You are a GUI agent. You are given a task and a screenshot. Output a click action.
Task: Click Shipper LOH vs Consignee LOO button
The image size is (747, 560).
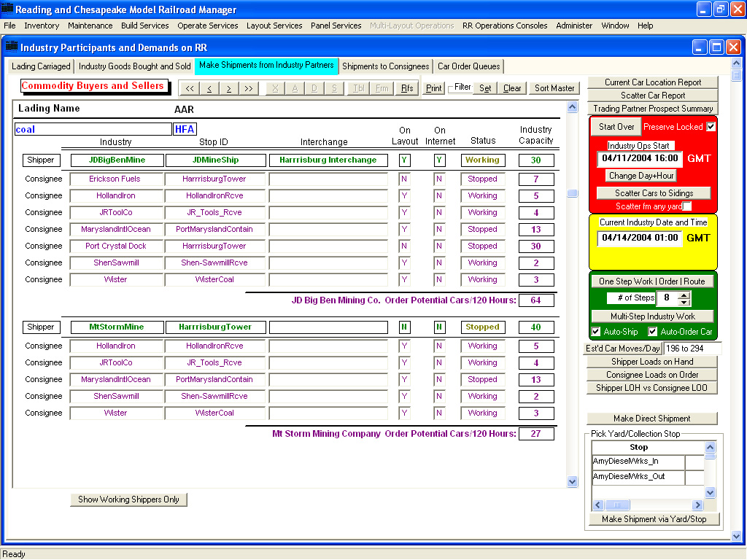click(x=651, y=388)
